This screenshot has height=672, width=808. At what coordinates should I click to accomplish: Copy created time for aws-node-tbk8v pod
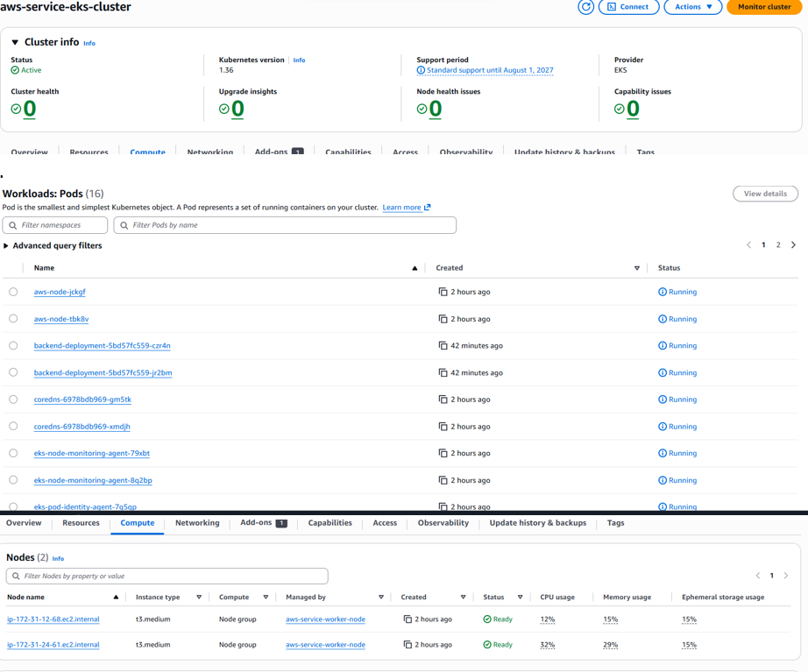coord(443,319)
